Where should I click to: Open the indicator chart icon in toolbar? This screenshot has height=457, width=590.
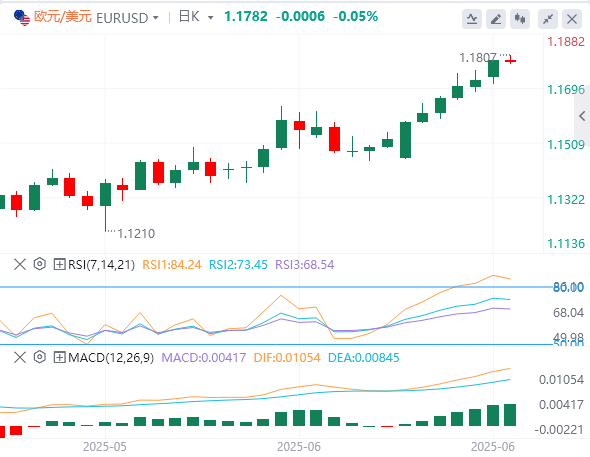click(x=472, y=18)
